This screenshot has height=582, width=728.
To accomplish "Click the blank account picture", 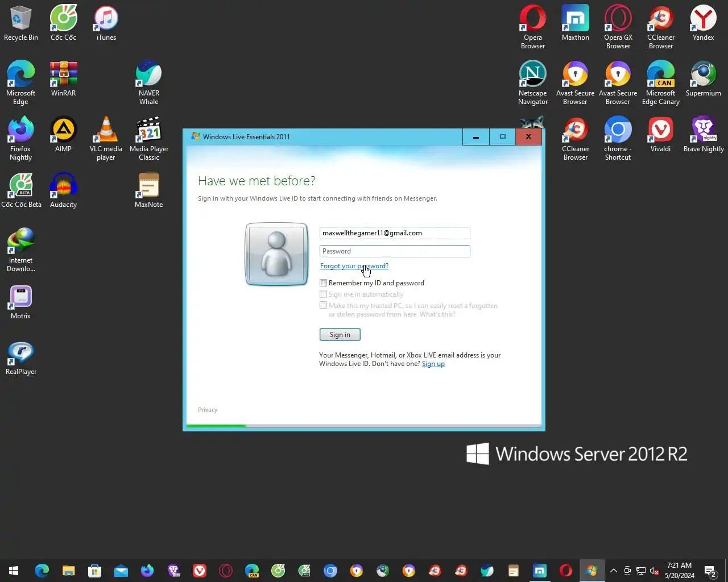I will coord(276,254).
